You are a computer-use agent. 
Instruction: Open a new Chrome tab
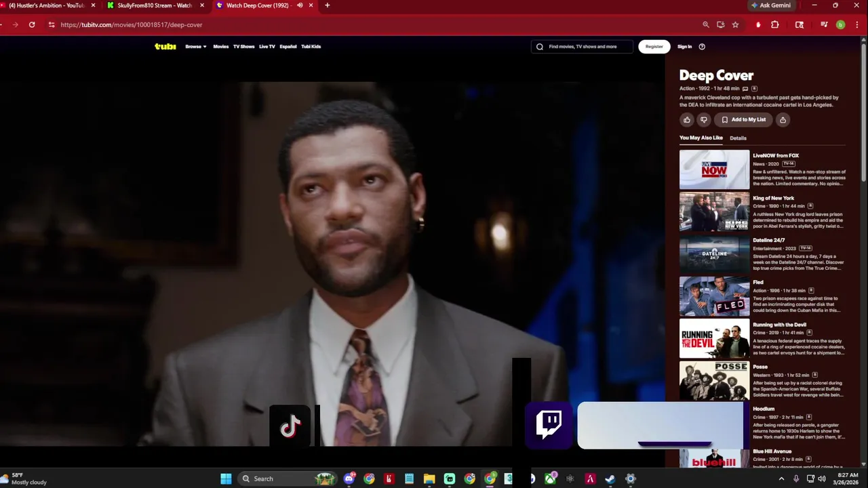pyautogui.click(x=328, y=5)
